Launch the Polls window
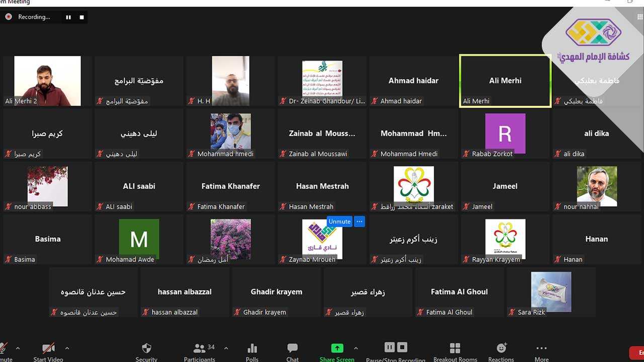Image resolution: width=644 pixels, height=362 pixels. coord(252,350)
